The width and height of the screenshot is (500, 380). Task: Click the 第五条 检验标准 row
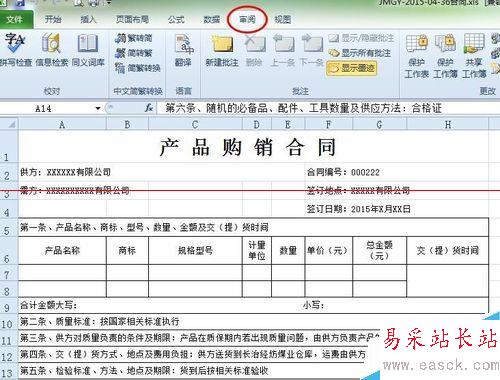[x=189, y=371]
